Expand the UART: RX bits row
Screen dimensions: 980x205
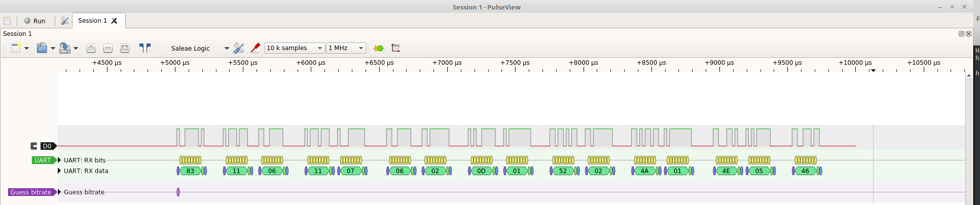tap(59, 160)
